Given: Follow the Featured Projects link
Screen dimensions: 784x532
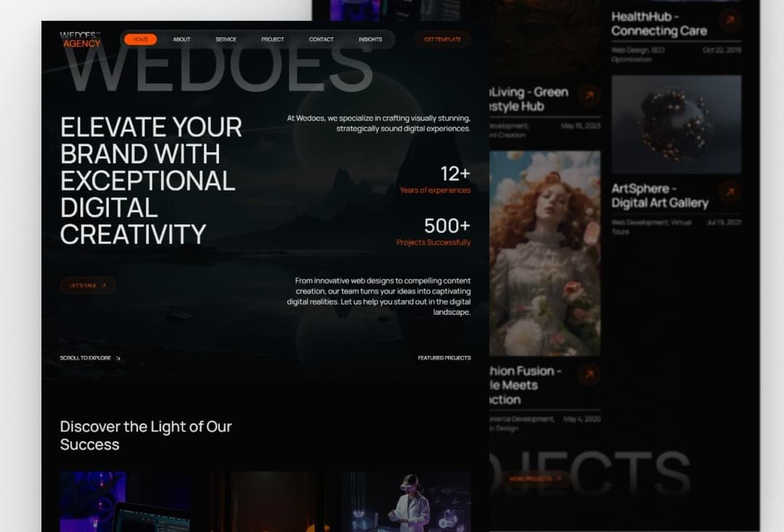Looking at the screenshot, I should click(x=444, y=358).
